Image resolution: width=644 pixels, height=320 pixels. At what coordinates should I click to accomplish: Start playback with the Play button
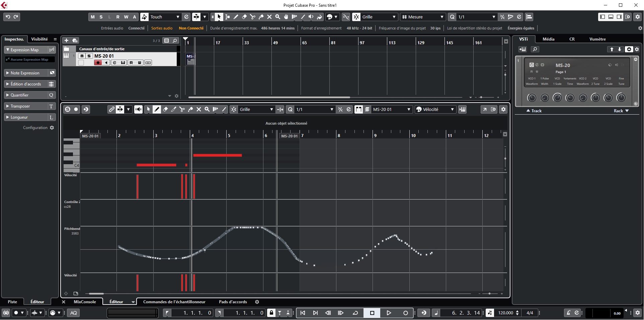389,313
